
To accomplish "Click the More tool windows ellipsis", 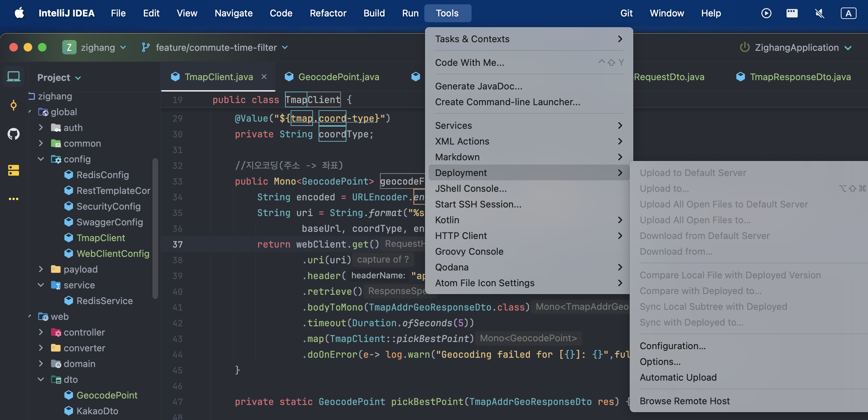I will (14, 199).
